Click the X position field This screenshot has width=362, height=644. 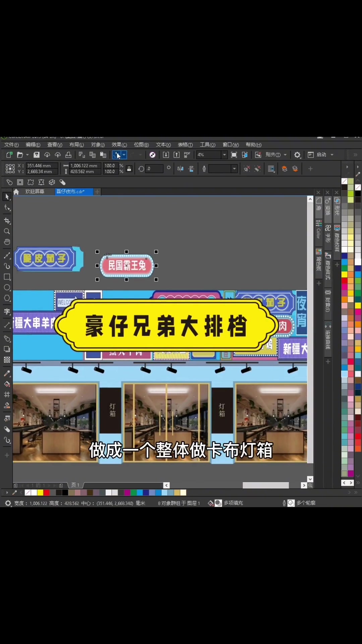point(42,166)
